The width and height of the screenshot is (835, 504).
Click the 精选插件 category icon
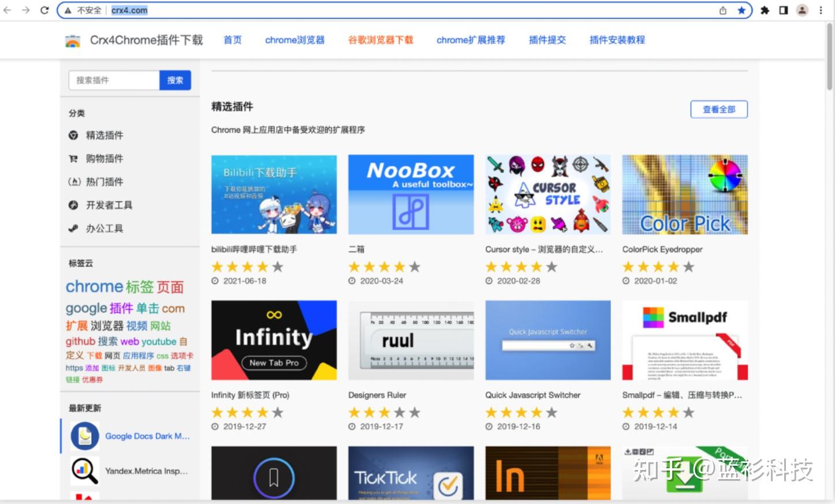(x=73, y=135)
